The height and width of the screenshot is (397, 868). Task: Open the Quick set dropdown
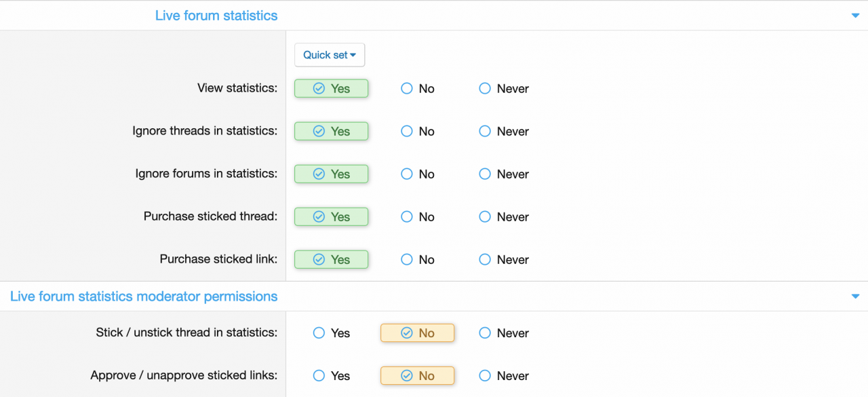(330, 55)
